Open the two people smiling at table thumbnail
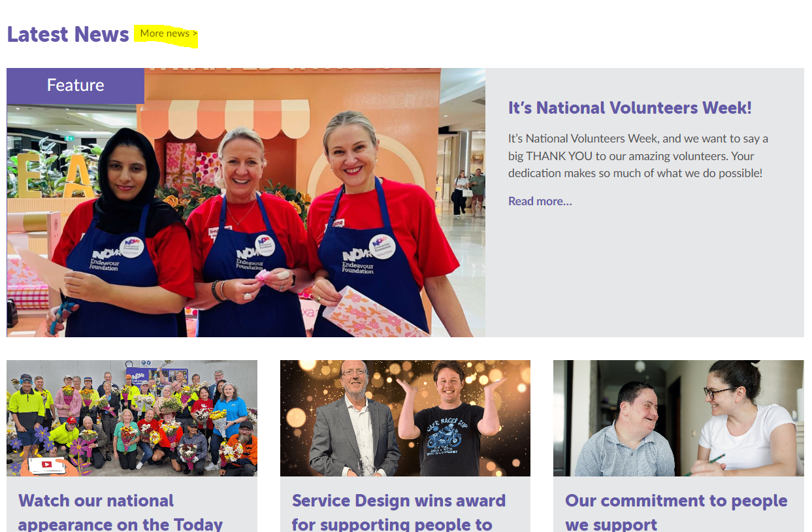Viewport: 812px width, 532px height. pos(678,418)
